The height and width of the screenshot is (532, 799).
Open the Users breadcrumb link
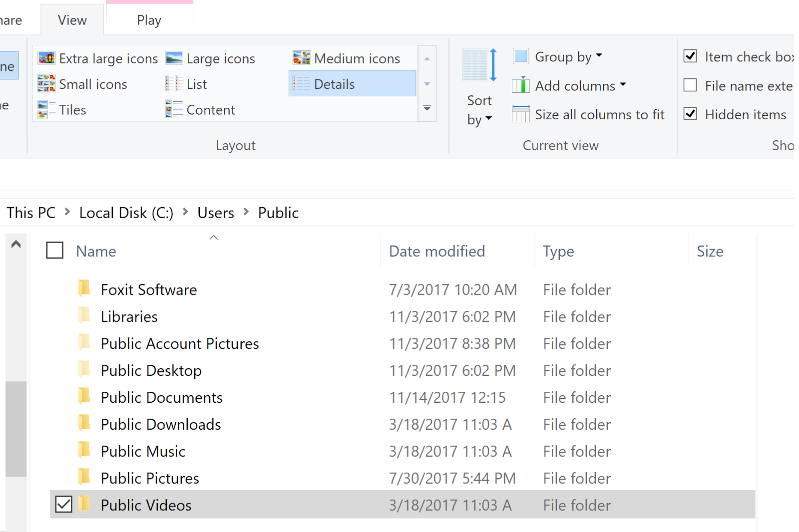tap(215, 212)
